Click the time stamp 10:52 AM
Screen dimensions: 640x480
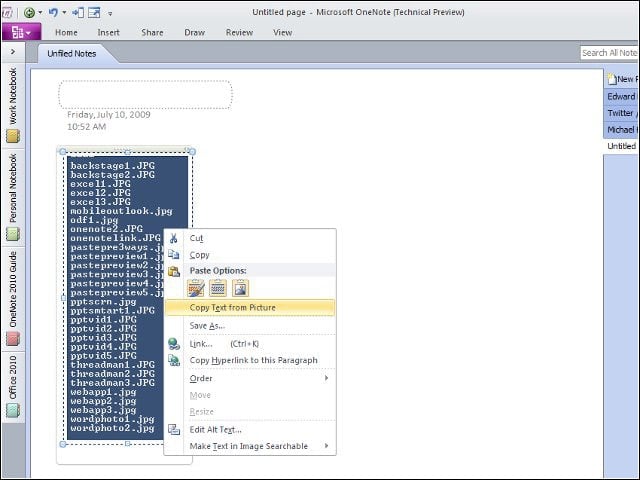tap(87, 127)
